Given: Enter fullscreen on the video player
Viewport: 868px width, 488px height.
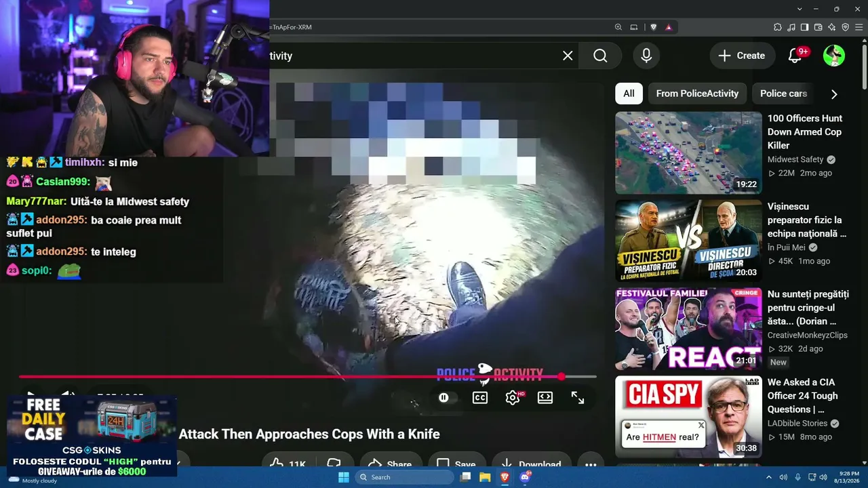Looking at the screenshot, I should (x=578, y=398).
